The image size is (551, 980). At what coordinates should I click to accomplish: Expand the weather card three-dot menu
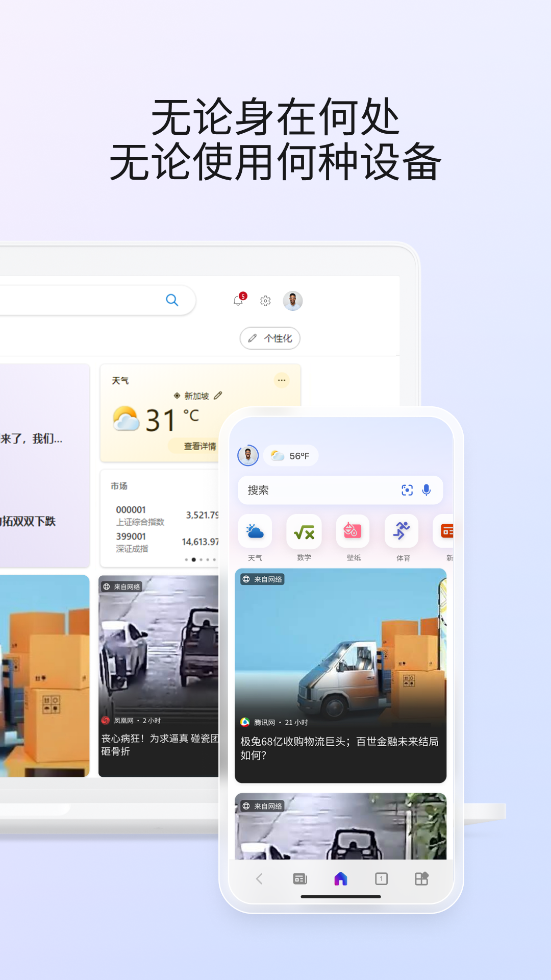pyautogui.click(x=282, y=380)
